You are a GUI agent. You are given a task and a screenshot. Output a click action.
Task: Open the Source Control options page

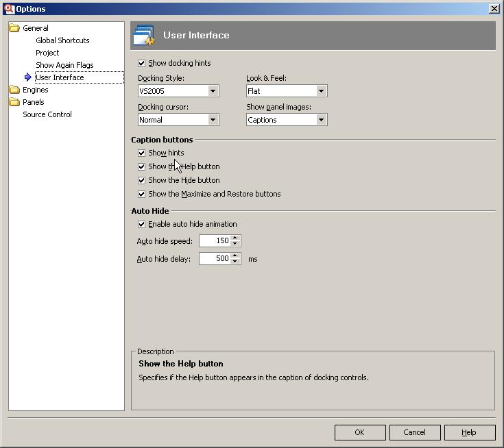pos(47,114)
